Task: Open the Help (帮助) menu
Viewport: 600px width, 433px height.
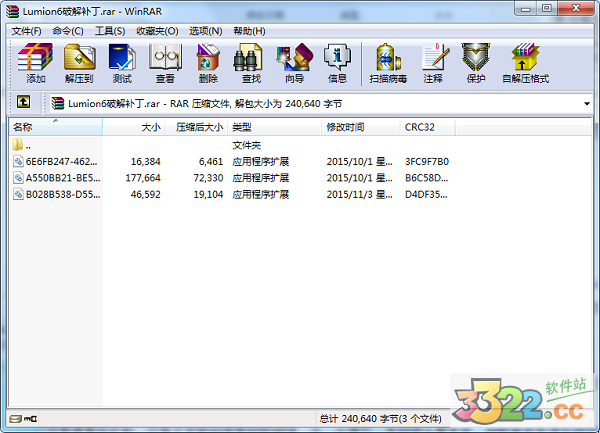Action: (249, 31)
